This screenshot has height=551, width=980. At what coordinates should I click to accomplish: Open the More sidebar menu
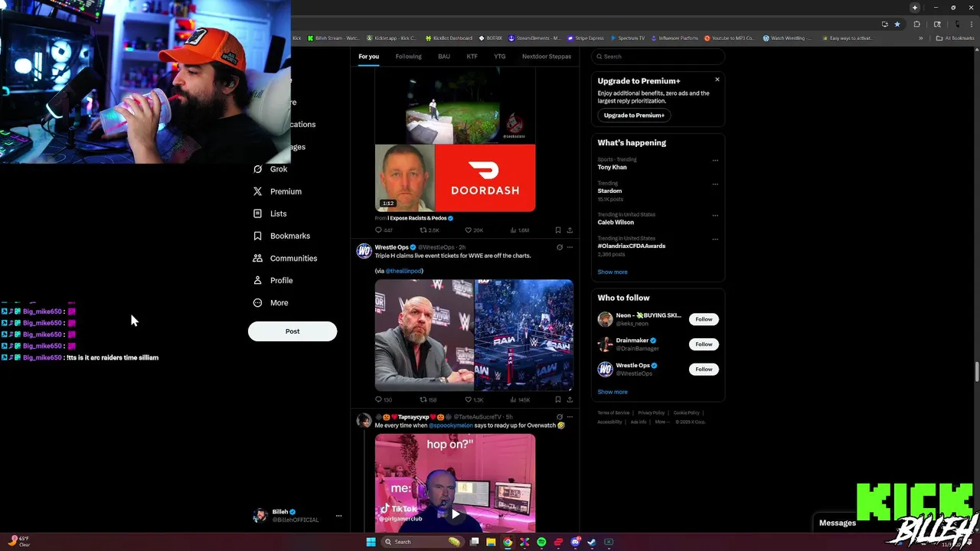[x=270, y=302]
